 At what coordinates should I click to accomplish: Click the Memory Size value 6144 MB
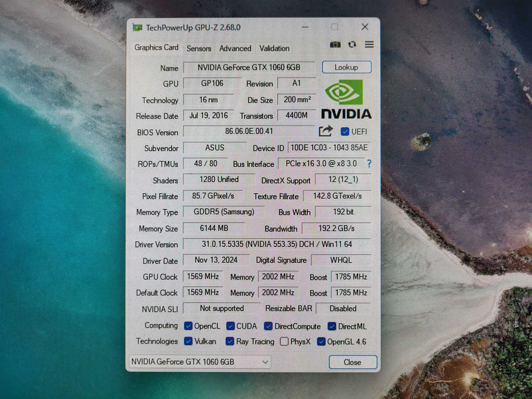coord(214,228)
